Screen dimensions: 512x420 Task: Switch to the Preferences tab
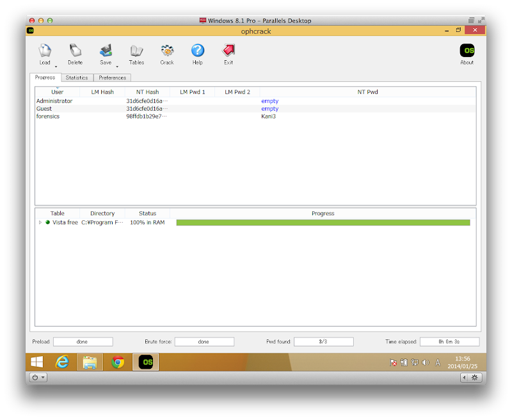point(113,77)
